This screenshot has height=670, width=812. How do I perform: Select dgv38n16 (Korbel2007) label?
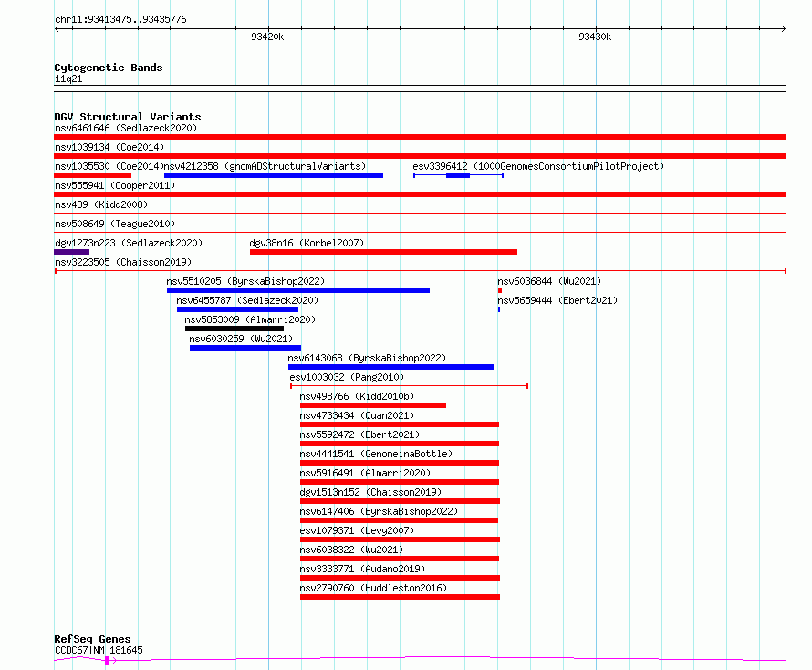click(307, 243)
